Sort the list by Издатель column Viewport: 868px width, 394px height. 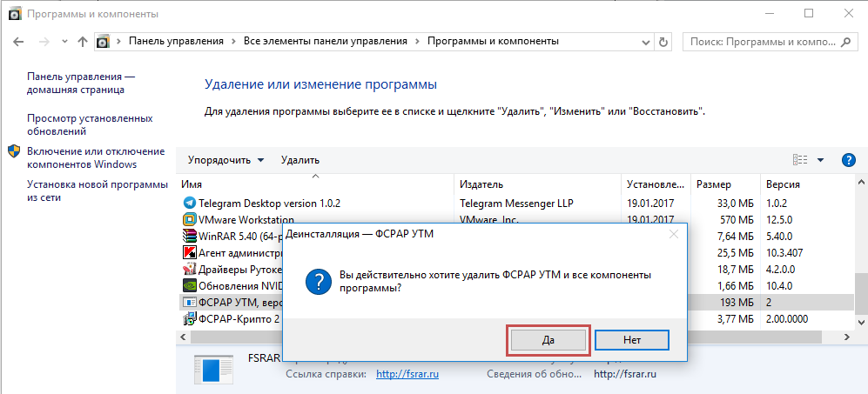[x=481, y=184]
